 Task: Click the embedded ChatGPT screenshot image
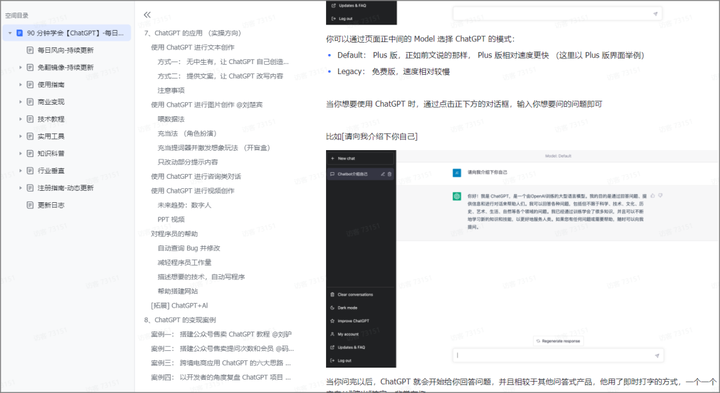[523, 258]
